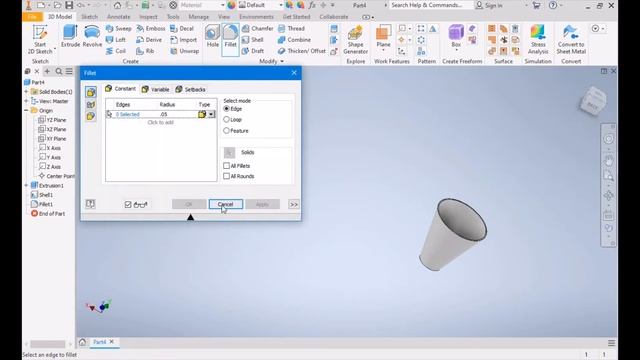The image size is (640, 360).
Task: Select the Emboss tool
Action: (151, 29)
